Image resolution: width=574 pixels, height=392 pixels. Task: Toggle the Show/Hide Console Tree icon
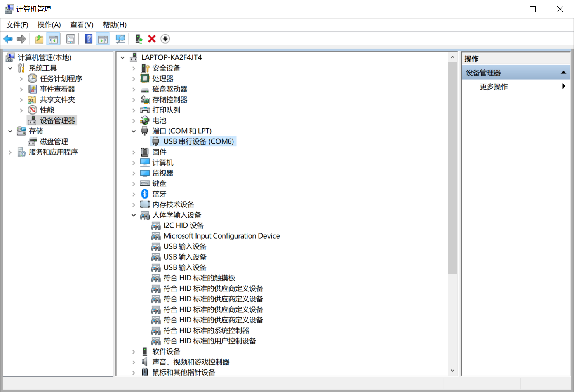tap(53, 39)
